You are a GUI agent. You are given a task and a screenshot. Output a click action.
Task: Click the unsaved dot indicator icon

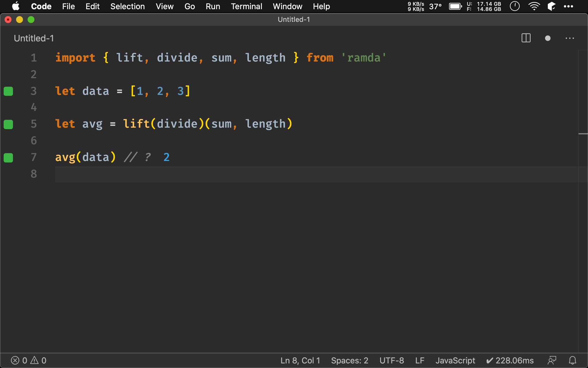[548, 38]
